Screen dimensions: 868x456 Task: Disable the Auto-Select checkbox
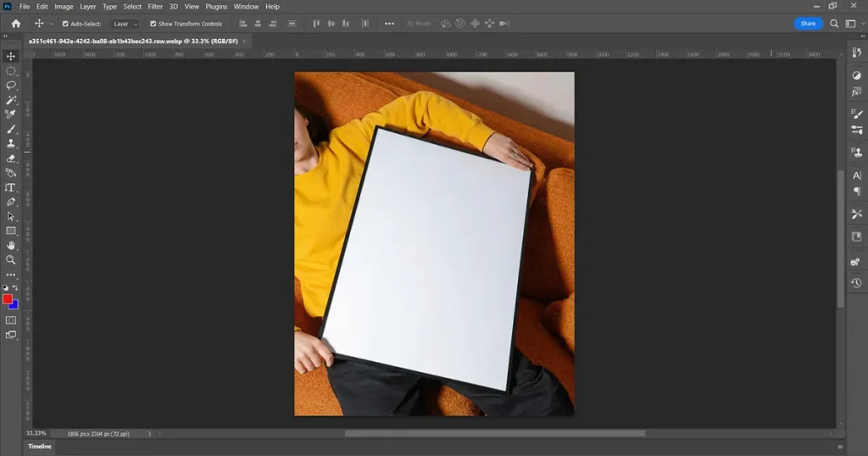(66, 24)
